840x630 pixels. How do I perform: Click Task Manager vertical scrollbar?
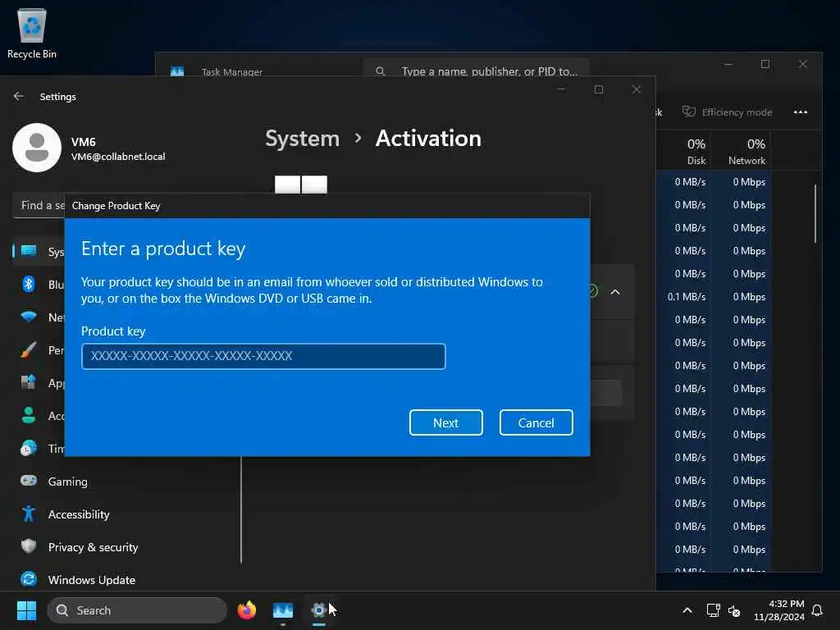815,213
